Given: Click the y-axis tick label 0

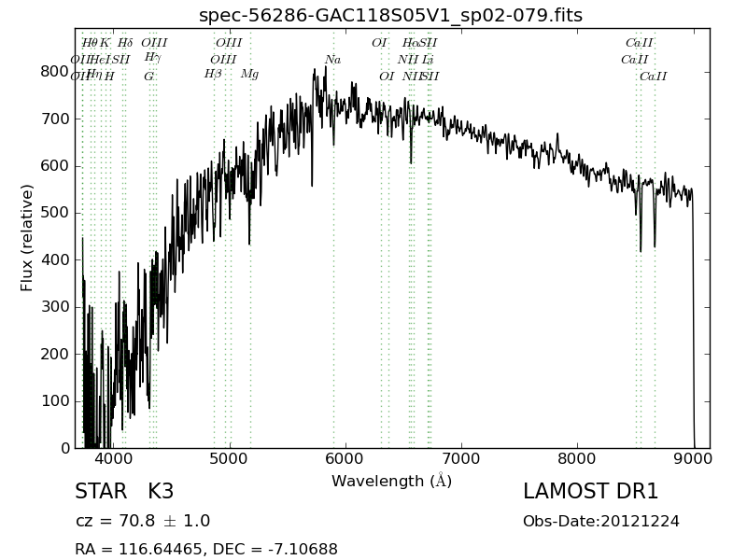Looking at the screenshot, I should (x=65, y=448).
